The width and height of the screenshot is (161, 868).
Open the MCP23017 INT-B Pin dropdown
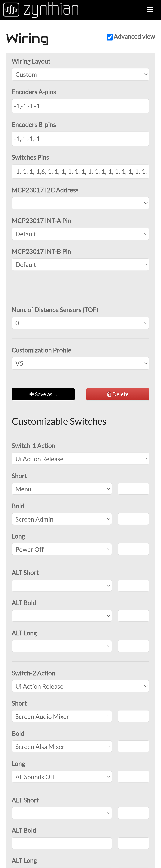(80, 265)
